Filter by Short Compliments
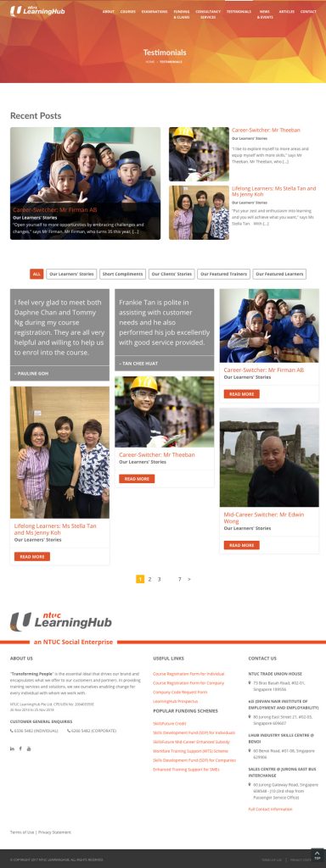This screenshot has height=868, width=326. [x=122, y=274]
